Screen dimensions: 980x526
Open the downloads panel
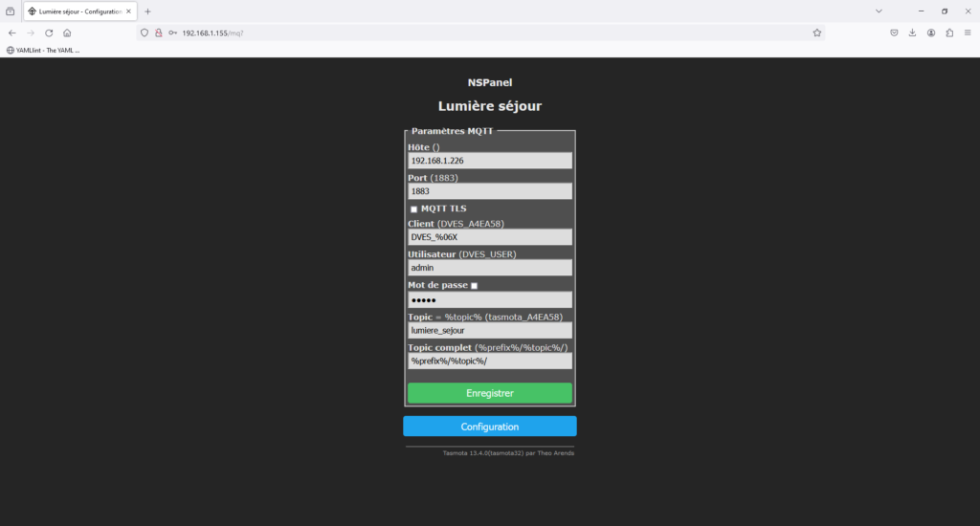click(912, 33)
